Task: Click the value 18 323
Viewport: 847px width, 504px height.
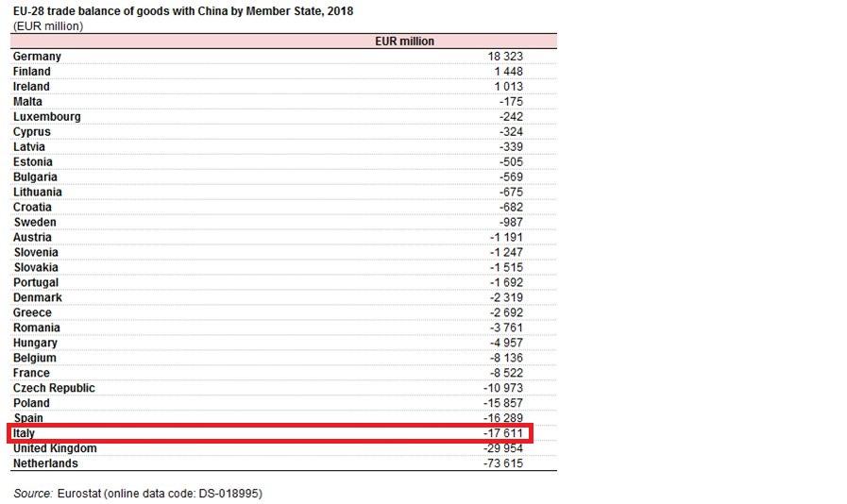Action: coord(505,57)
